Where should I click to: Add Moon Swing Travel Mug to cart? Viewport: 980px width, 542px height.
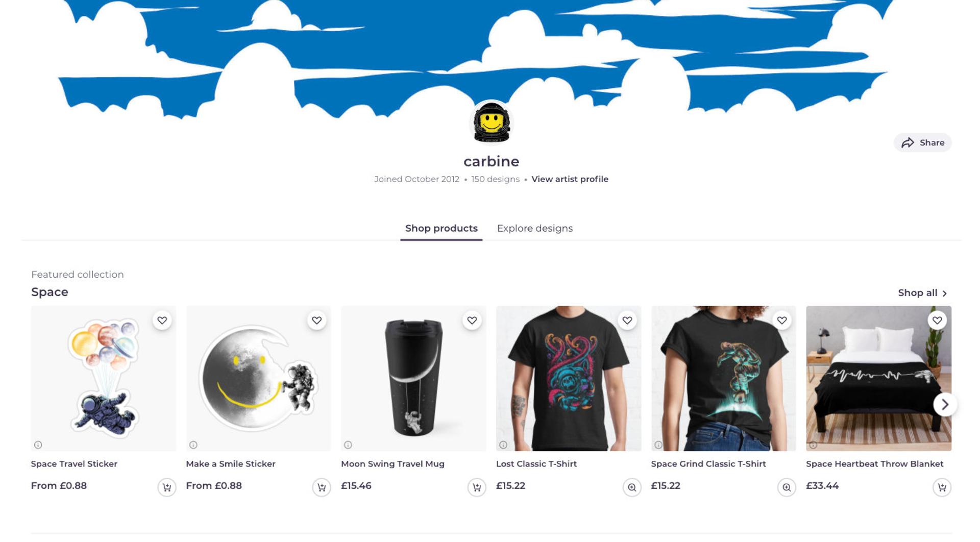(476, 487)
